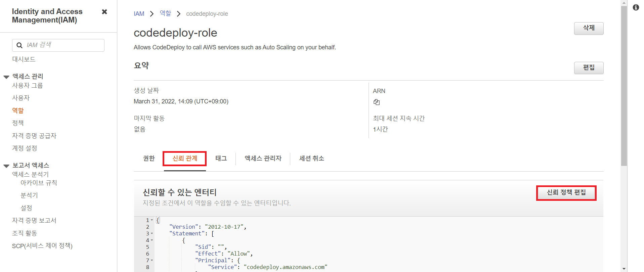This screenshot has width=644, height=272.
Task: Open 자격 증명 보고서
Action: pyautogui.click(x=34, y=220)
